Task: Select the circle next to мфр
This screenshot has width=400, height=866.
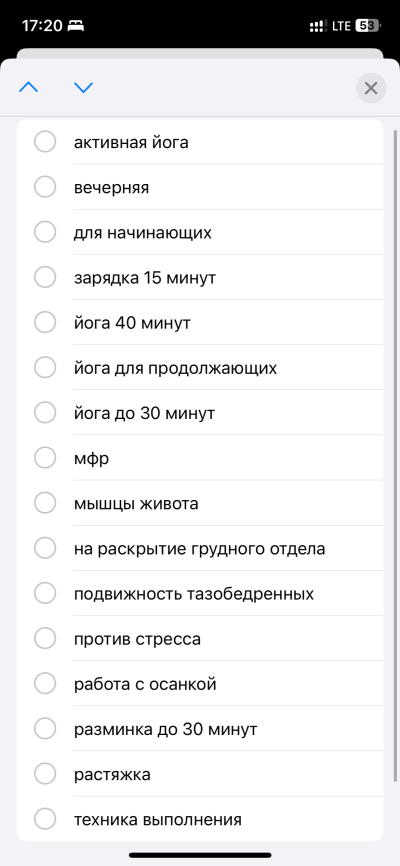Action: [x=45, y=458]
